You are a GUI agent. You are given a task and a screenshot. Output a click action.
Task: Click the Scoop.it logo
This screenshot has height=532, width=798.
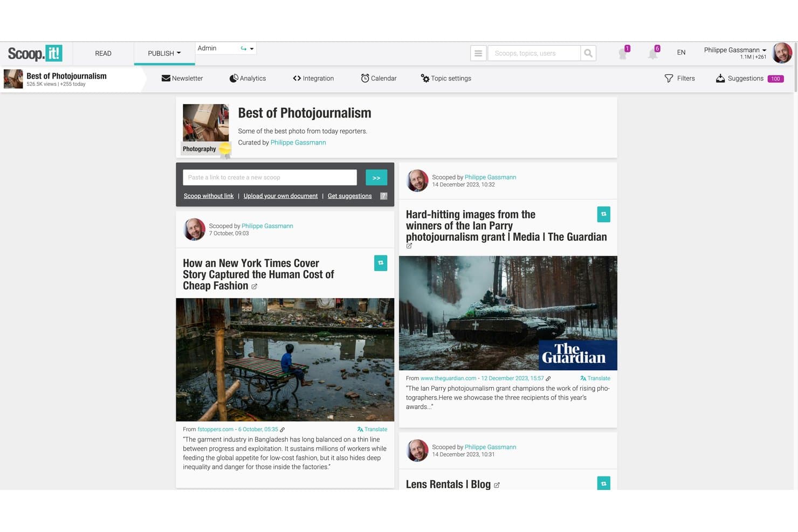click(35, 53)
